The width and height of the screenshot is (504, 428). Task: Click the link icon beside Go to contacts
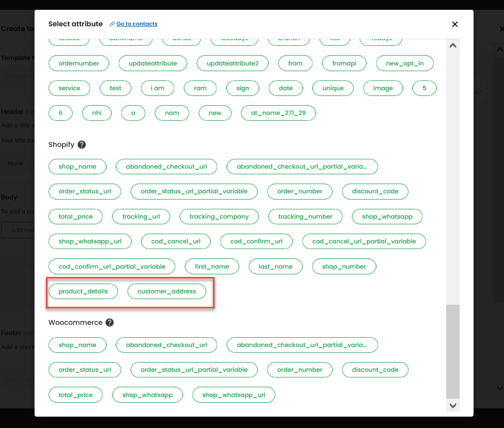pyautogui.click(x=112, y=24)
